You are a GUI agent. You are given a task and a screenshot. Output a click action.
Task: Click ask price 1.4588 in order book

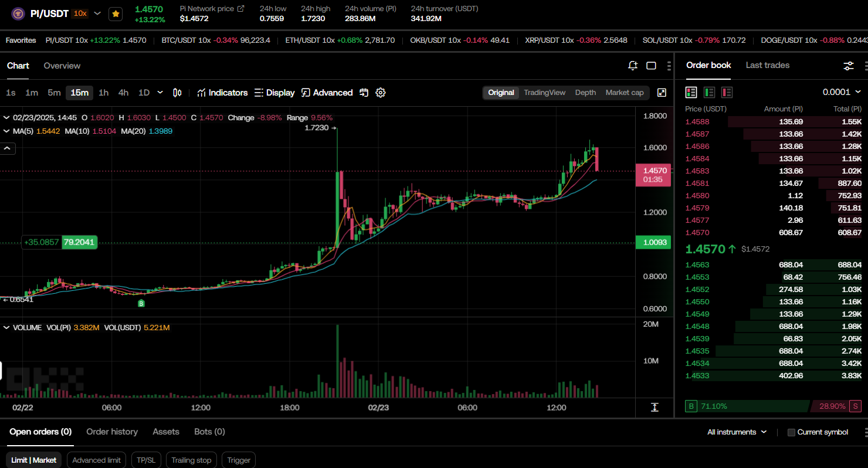point(697,122)
